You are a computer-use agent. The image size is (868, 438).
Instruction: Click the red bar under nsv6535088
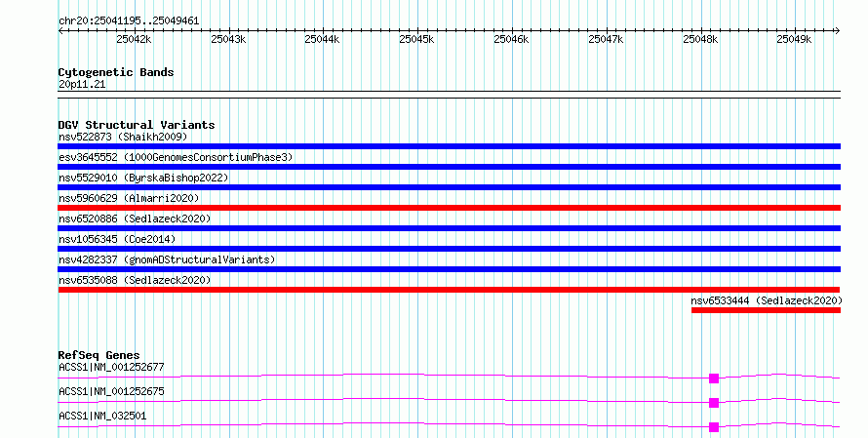449,290
